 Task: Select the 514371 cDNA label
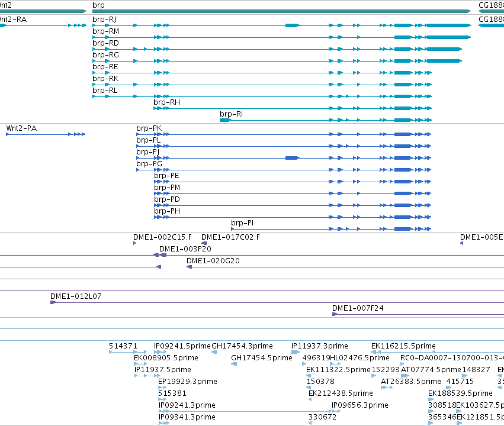point(123,346)
